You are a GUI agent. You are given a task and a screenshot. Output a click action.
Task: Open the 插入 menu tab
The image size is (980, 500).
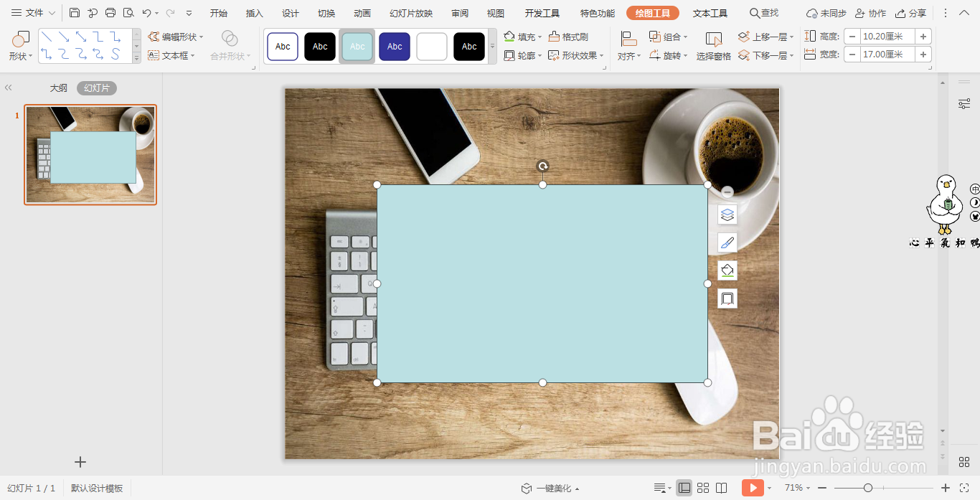(254, 12)
